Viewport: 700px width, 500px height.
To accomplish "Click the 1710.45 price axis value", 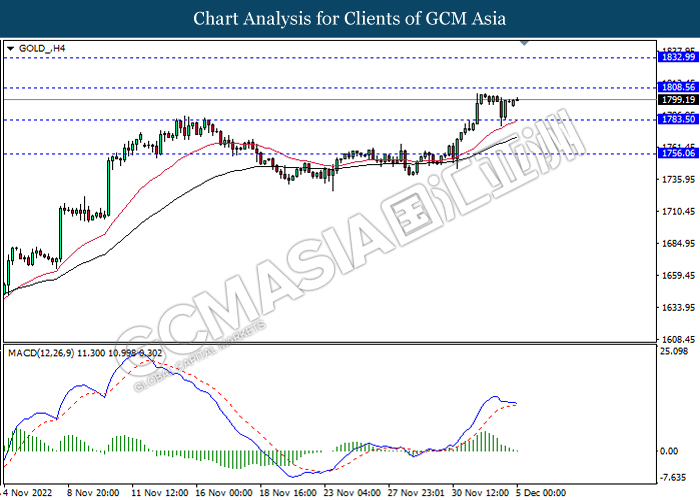I will tap(678, 211).
